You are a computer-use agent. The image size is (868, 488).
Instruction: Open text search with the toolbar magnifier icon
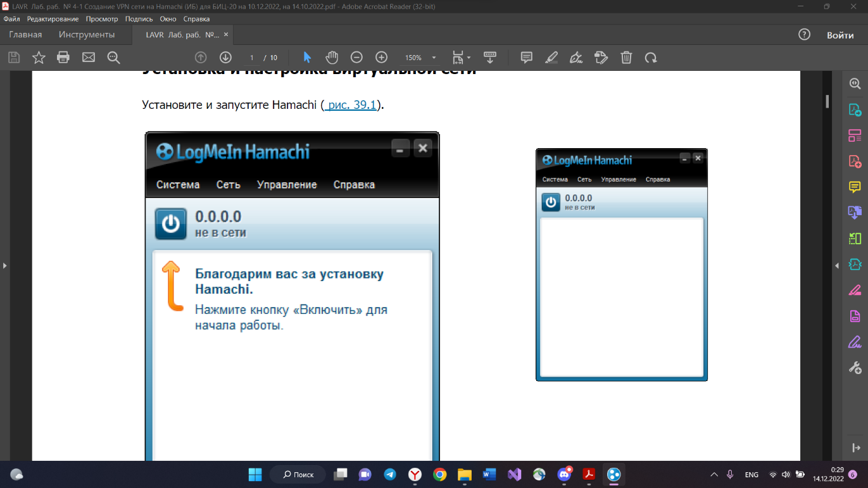click(x=113, y=58)
